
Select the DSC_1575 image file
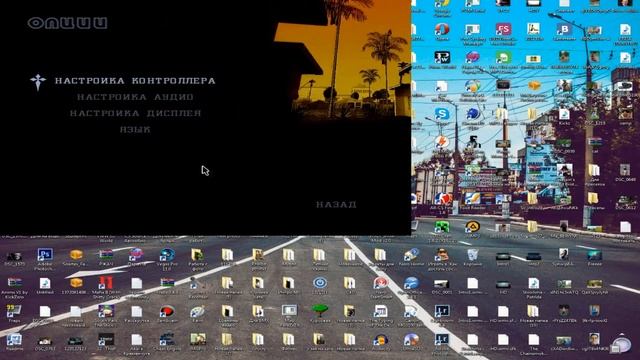point(14,259)
